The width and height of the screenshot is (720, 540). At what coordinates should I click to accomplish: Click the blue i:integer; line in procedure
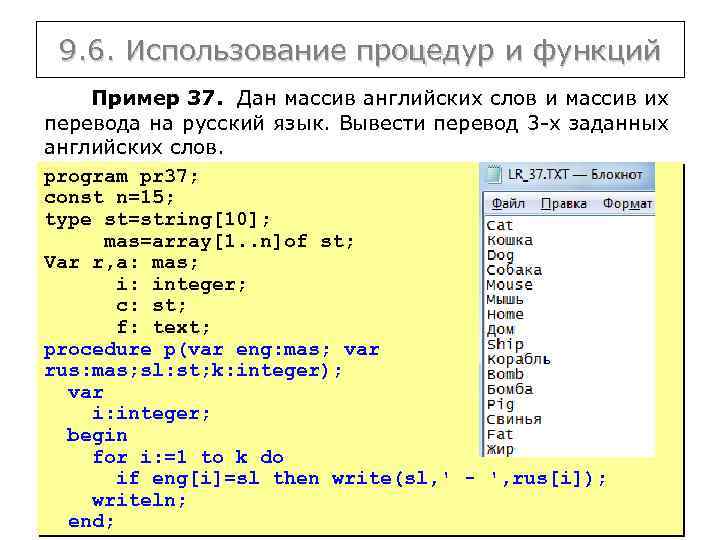pos(151,414)
